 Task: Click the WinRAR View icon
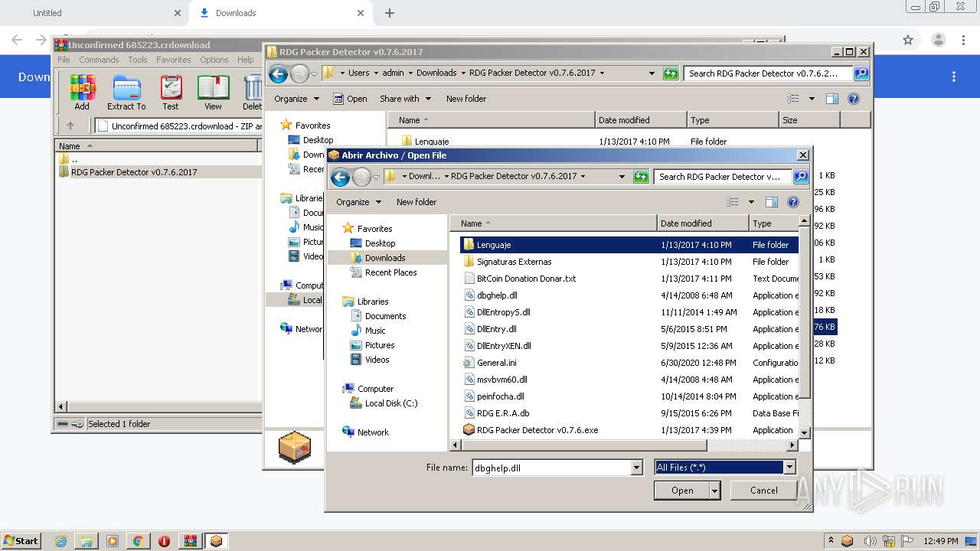[213, 93]
